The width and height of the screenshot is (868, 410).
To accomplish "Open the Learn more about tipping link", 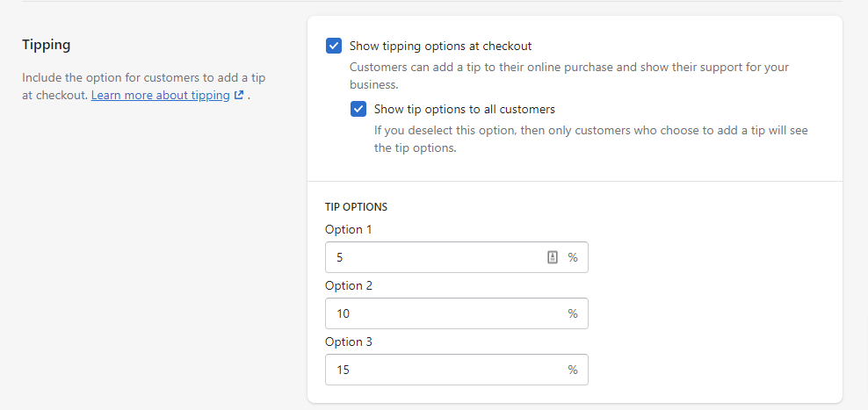I will 160,95.
